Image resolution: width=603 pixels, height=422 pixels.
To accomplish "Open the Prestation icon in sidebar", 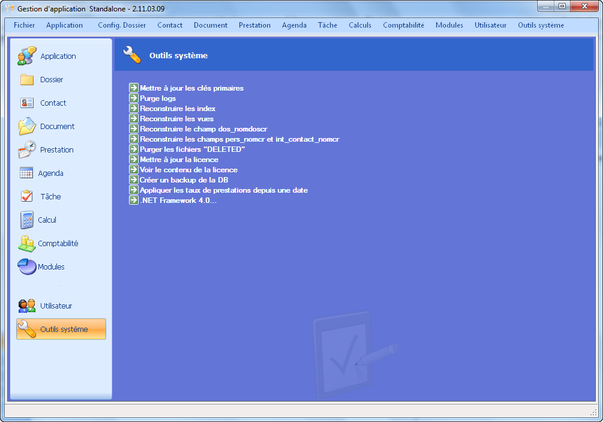I will [27, 150].
